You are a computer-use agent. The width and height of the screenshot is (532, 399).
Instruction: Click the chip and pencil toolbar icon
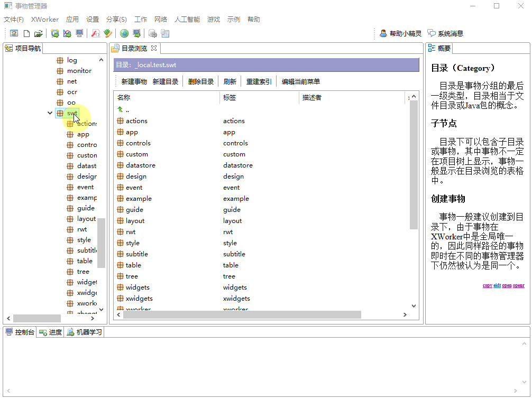point(108,33)
